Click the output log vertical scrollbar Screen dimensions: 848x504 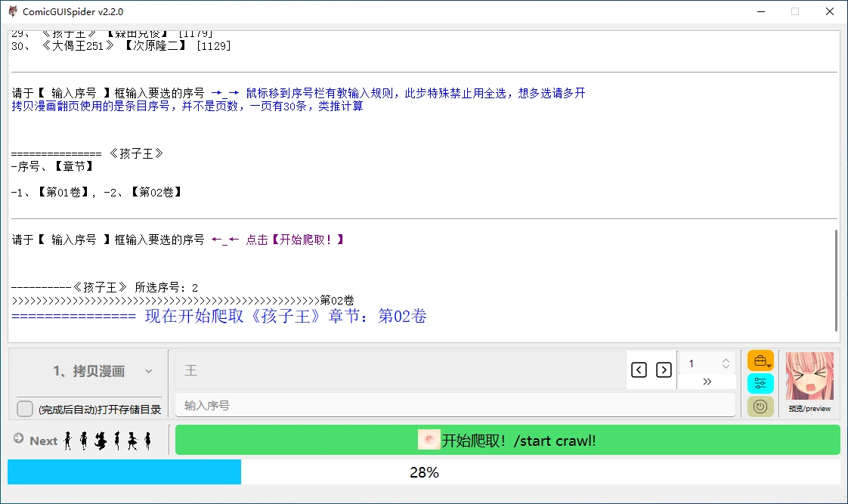(x=835, y=280)
